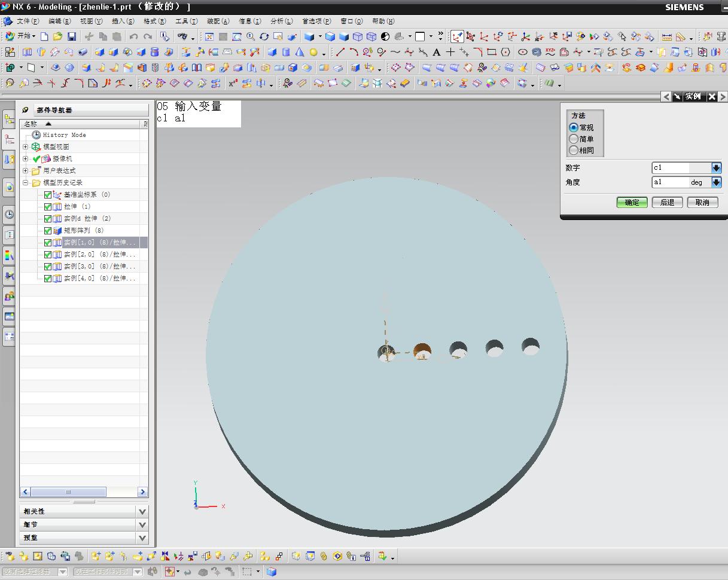Uncheck the 基准坐标系 (0) feature checkbox
The height and width of the screenshot is (580, 728).
(48, 195)
